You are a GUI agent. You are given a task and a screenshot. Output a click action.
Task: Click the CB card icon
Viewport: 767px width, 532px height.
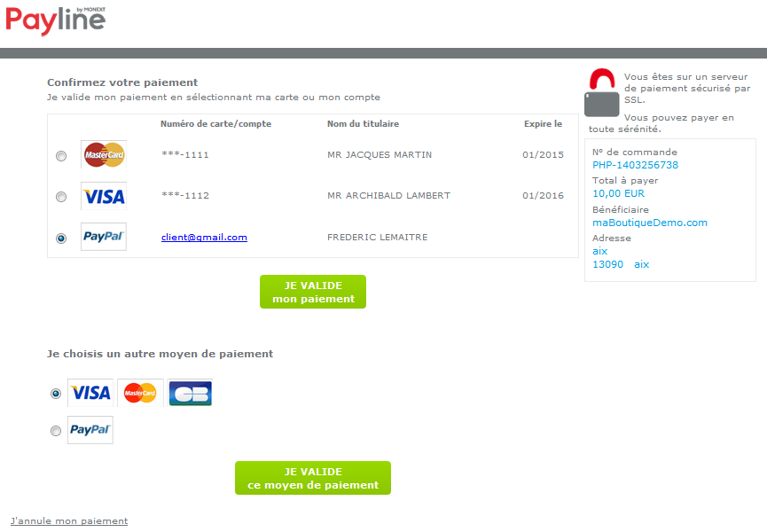(x=190, y=393)
